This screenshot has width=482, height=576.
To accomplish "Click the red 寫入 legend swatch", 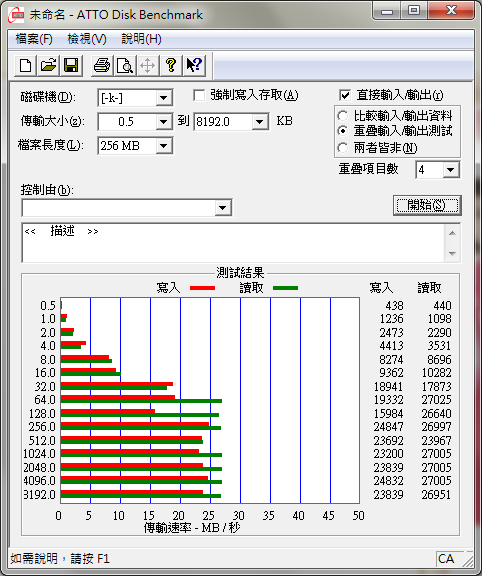I will [202, 288].
